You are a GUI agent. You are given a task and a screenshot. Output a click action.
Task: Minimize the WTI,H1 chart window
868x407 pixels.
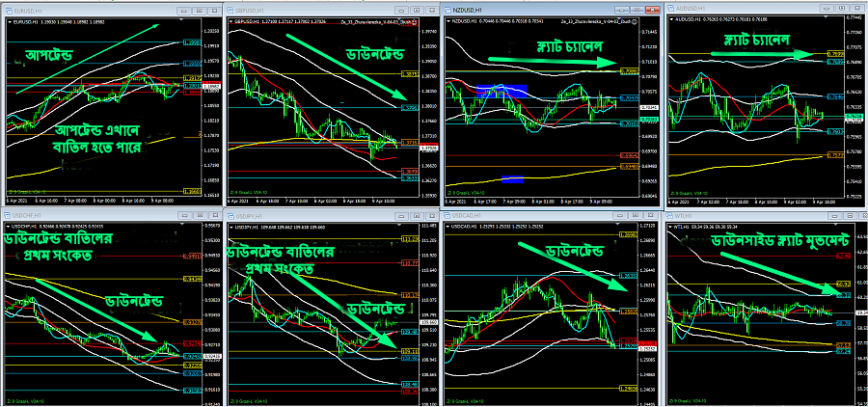835,216
